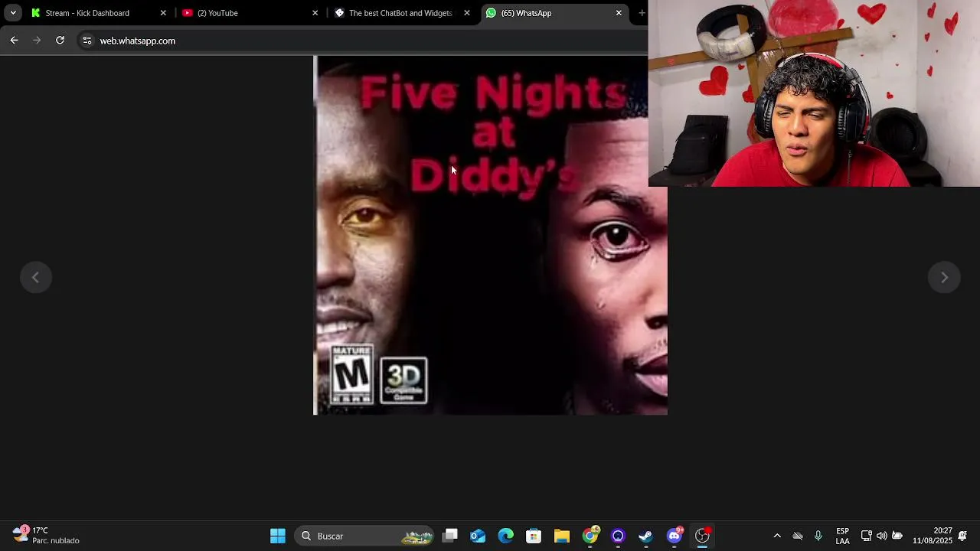Viewport: 980px width, 551px height.
Task: Switch to Google Chrome on taskbar
Action: (590, 536)
